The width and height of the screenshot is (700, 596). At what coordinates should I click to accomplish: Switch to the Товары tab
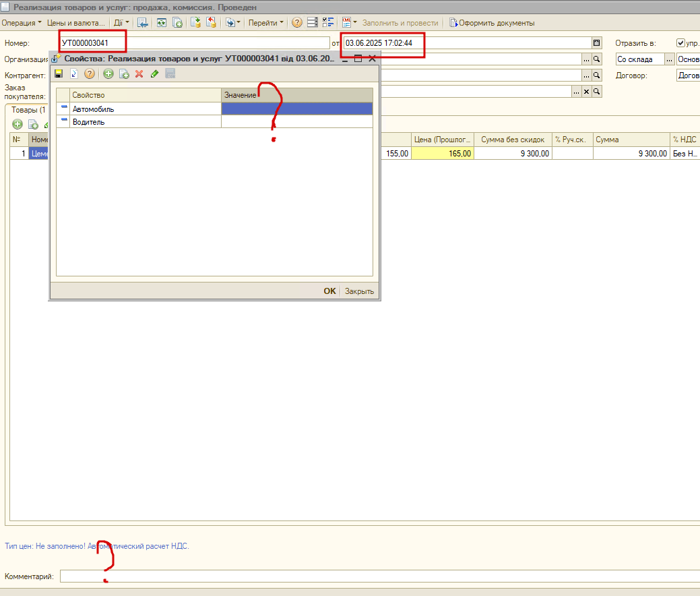click(28, 110)
